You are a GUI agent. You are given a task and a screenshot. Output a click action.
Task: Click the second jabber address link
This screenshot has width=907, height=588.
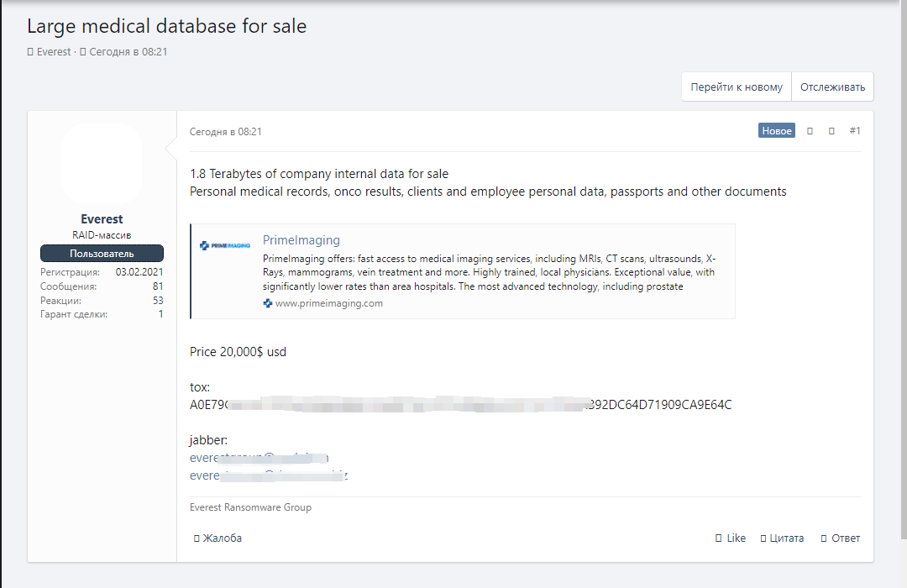click(269, 475)
